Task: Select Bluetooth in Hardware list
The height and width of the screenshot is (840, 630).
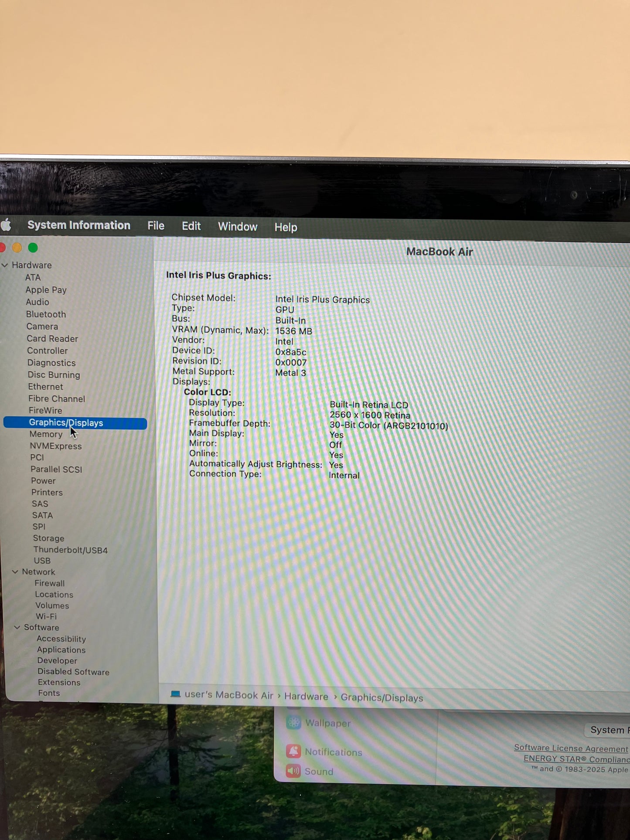Action: 46,314
